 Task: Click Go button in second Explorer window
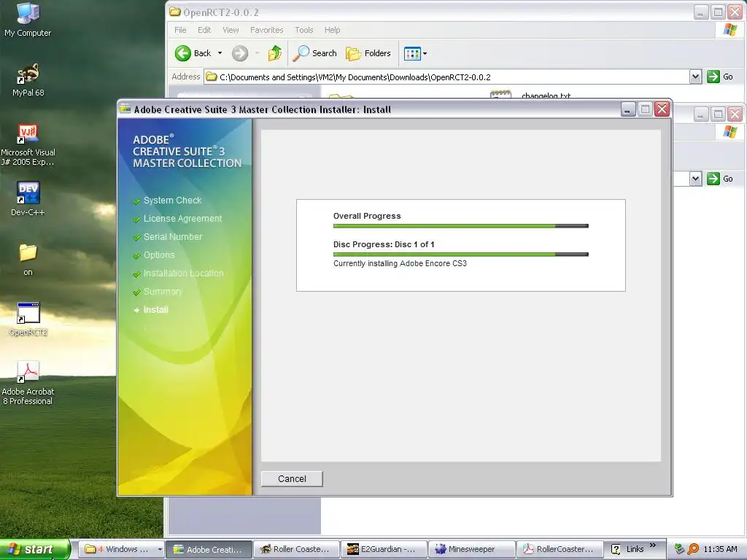point(720,179)
